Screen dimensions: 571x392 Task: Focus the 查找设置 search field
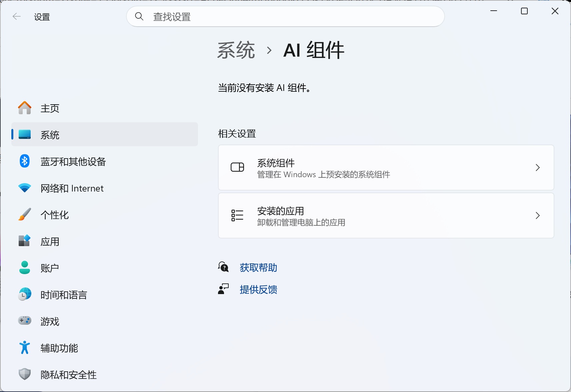tap(285, 16)
